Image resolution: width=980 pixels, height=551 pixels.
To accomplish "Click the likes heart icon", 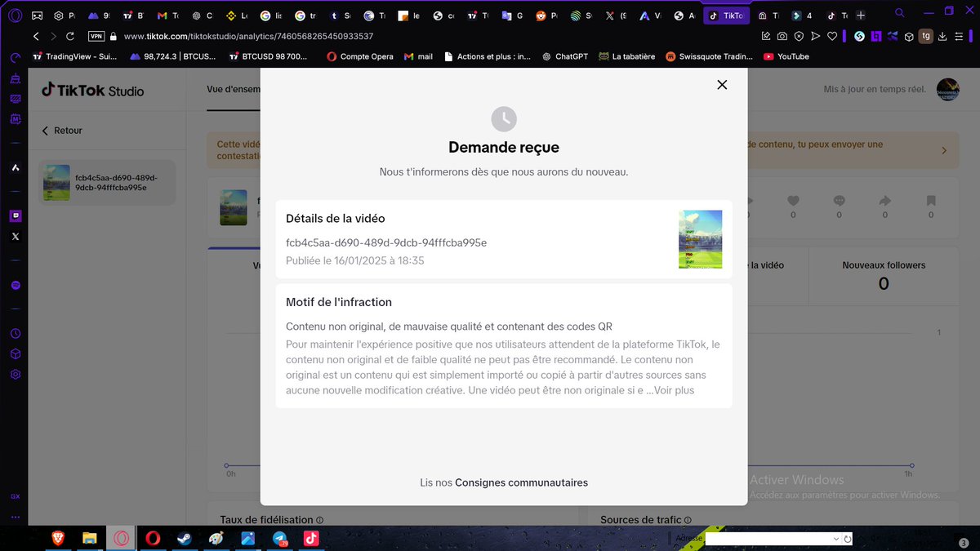I will tap(793, 201).
